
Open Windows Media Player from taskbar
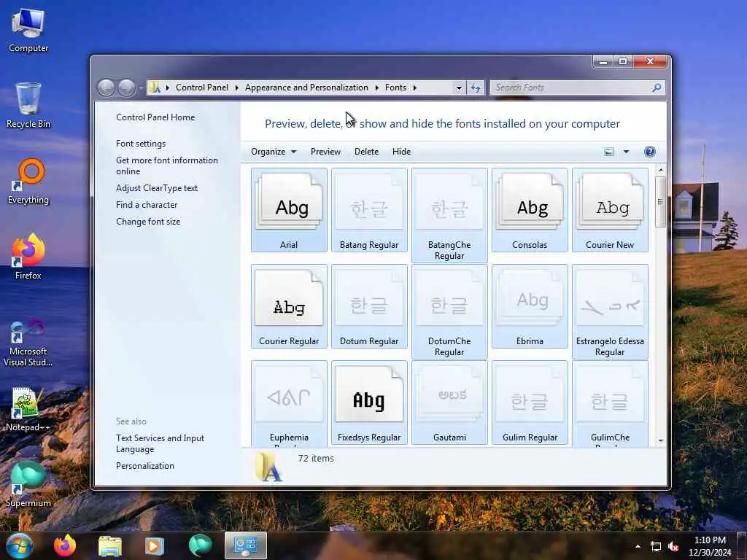[154, 545]
